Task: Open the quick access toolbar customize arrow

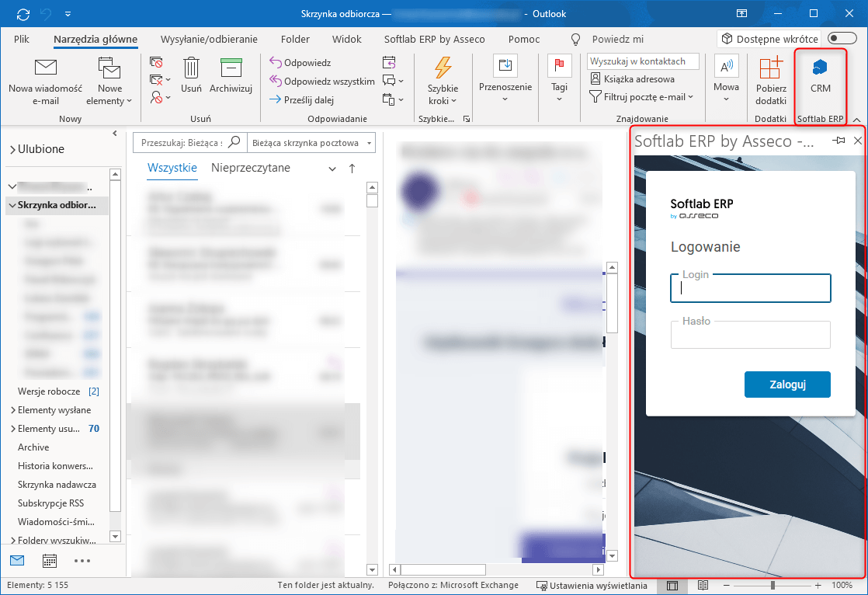Action: pyautogui.click(x=68, y=14)
